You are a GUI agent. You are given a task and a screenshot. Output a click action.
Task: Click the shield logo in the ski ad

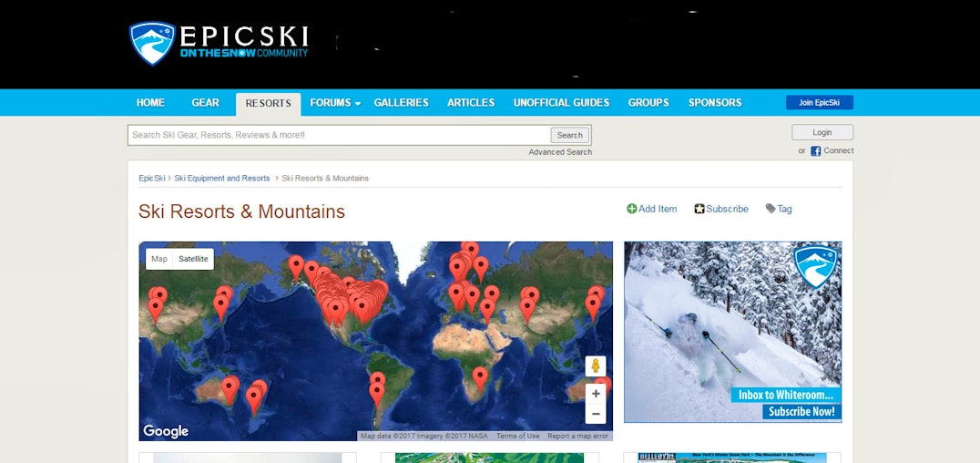(x=815, y=266)
